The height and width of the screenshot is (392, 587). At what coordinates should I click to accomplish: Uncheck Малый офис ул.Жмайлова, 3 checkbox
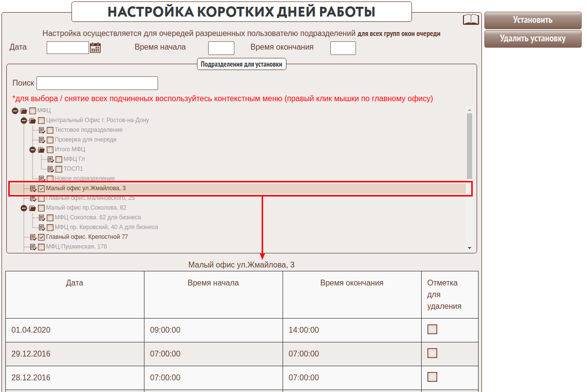pos(41,189)
